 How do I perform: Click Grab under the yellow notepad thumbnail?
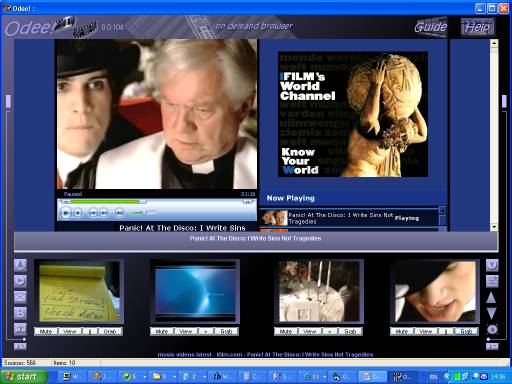[110, 331]
